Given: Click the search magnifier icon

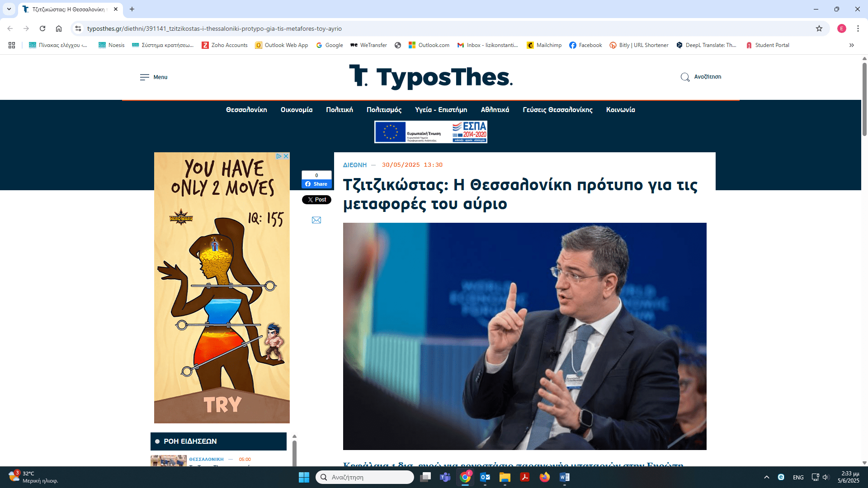Looking at the screenshot, I should pos(685,77).
